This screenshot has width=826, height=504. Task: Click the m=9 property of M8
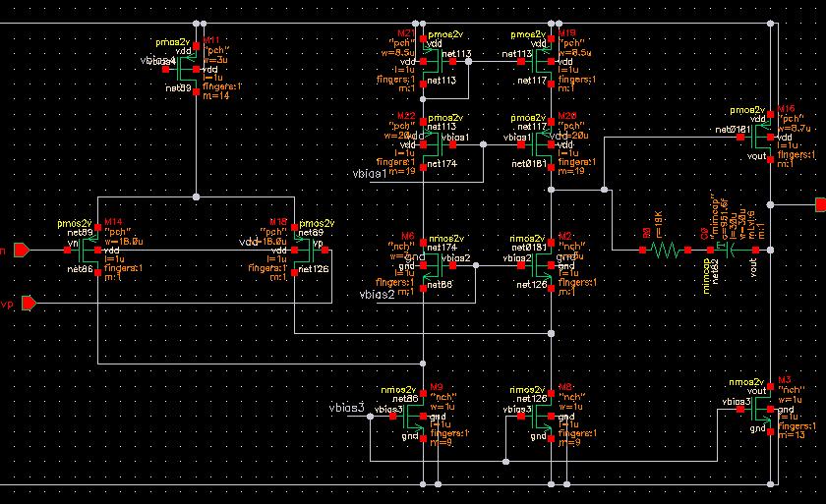tap(569, 443)
